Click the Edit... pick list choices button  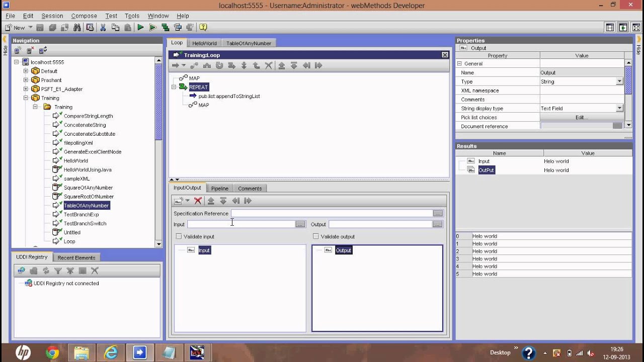[x=581, y=118]
